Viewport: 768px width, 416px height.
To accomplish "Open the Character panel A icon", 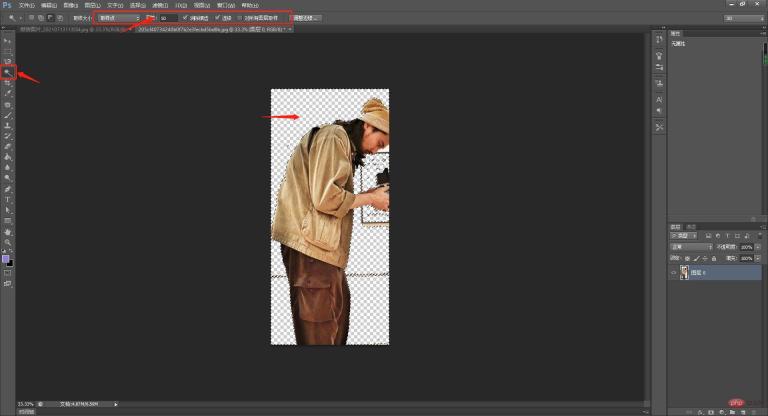I will tap(659, 99).
